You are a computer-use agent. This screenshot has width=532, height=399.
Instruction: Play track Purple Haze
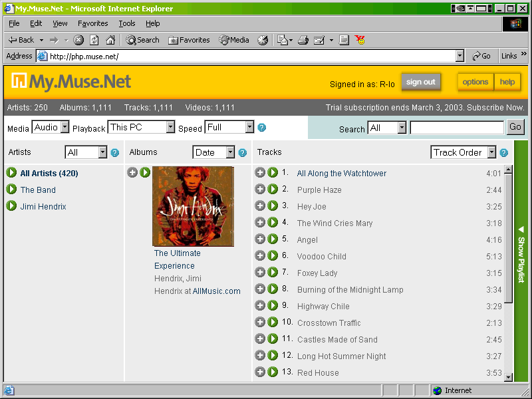273,189
